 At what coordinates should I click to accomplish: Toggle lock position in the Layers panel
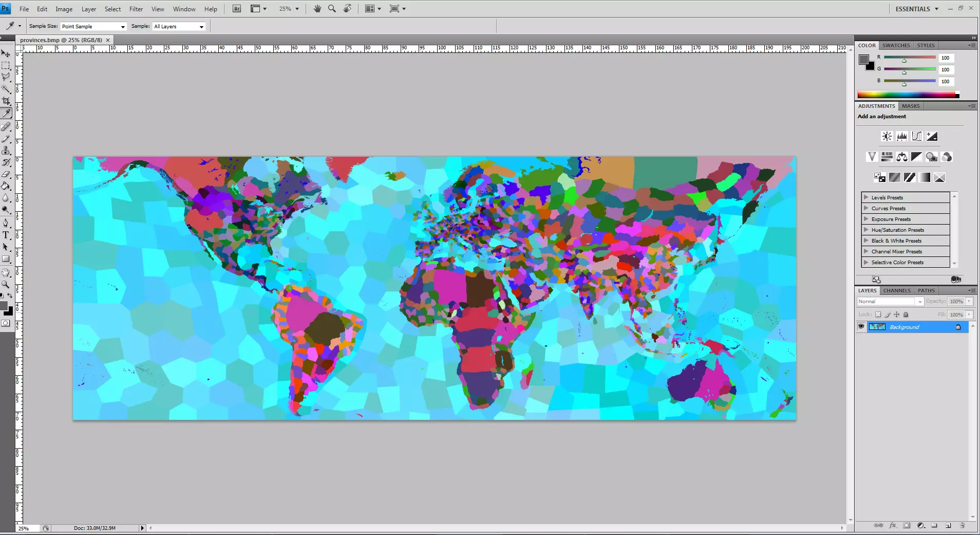pos(897,315)
